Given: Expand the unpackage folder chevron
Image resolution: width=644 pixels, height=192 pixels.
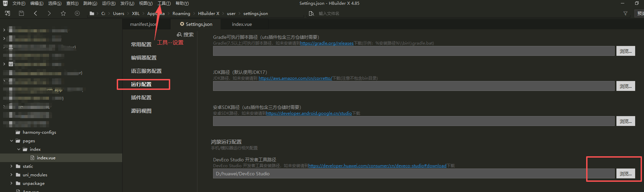Looking at the screenshot, I should coord(12,183).
